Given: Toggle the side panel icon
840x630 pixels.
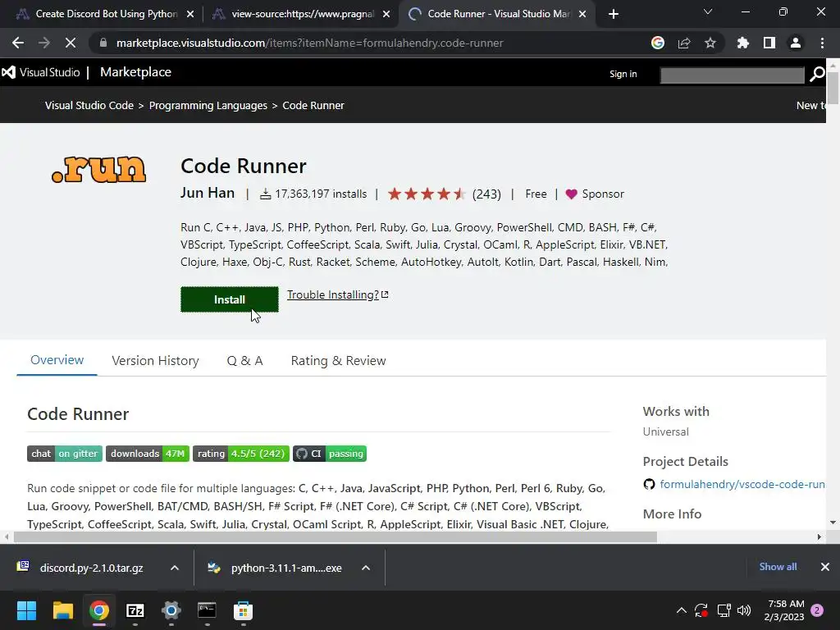Looking at the screenshot, I should coord(769,43).
